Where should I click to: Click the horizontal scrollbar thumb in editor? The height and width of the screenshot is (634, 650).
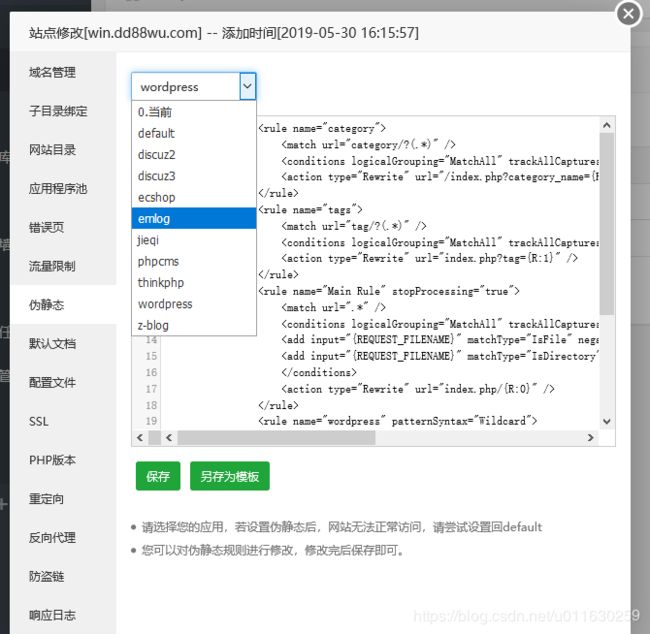pyautogui.click(x=276, y=437)
